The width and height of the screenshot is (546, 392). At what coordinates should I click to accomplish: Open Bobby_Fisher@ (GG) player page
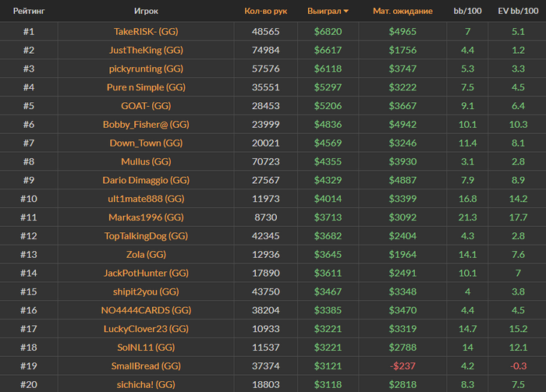[x=146, y=125]
